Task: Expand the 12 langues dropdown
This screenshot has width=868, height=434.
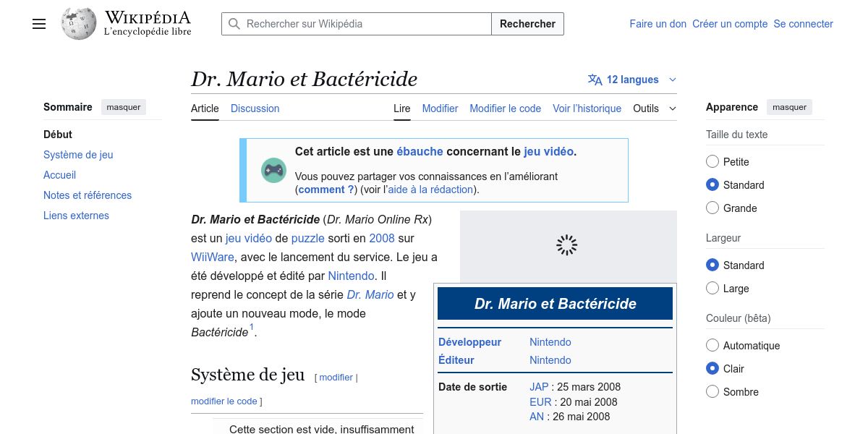Action: coord(633,80)
